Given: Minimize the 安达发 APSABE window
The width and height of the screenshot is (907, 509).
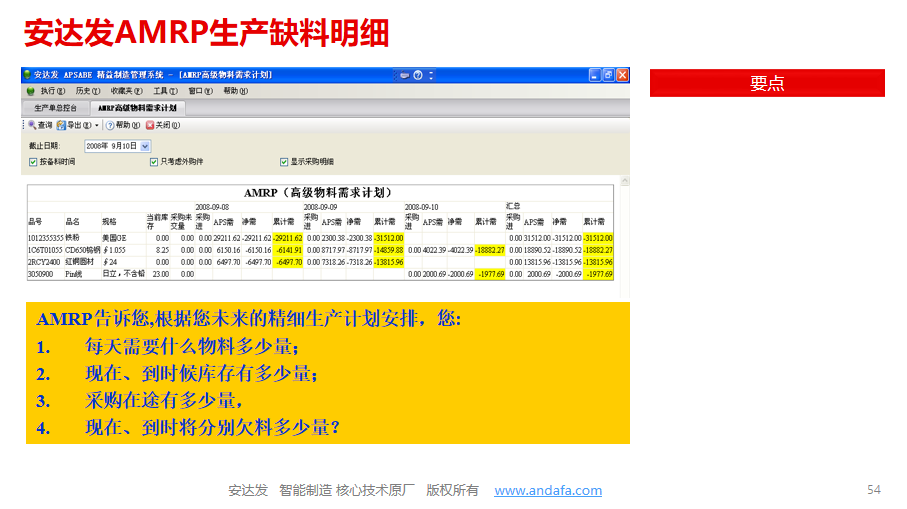Looking at the screenshot, I should coord(595,75).
